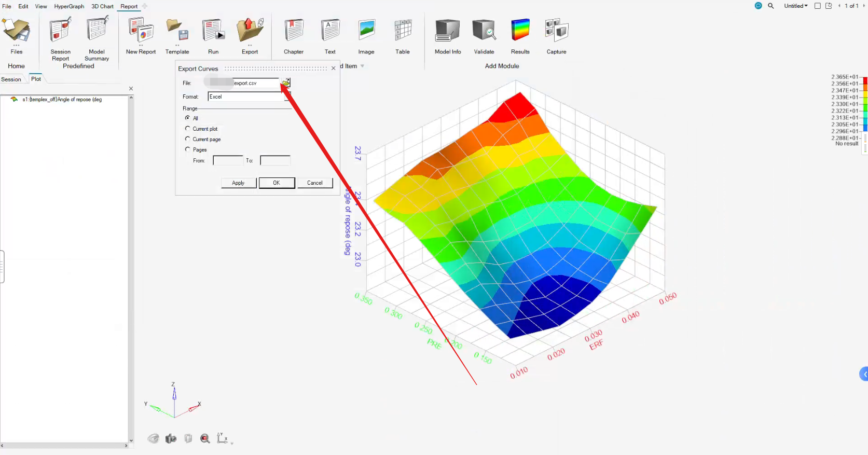This screenshot has height=455, width=868.
Task: Select the Current page radio button
Action: (188, 139)
